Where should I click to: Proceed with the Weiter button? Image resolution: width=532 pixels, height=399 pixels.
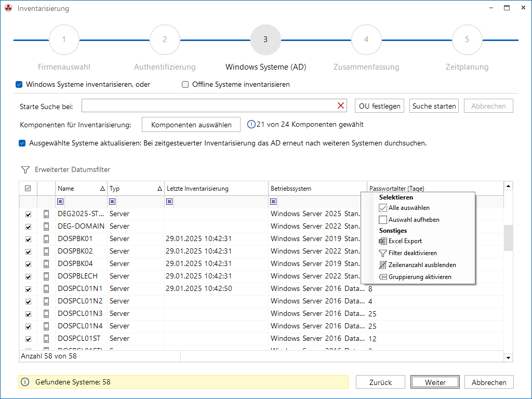(x=435, y=382)
